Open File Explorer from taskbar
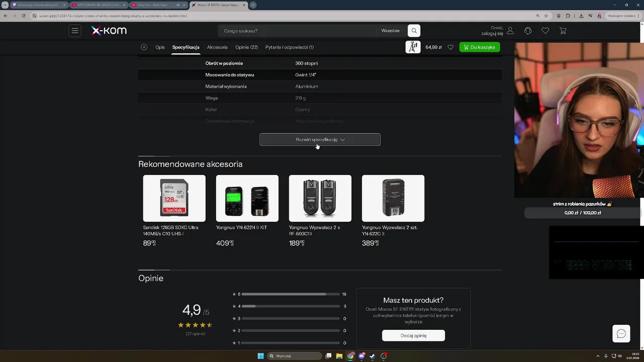This screenshot has height=362, width=644. coord(340,356)
